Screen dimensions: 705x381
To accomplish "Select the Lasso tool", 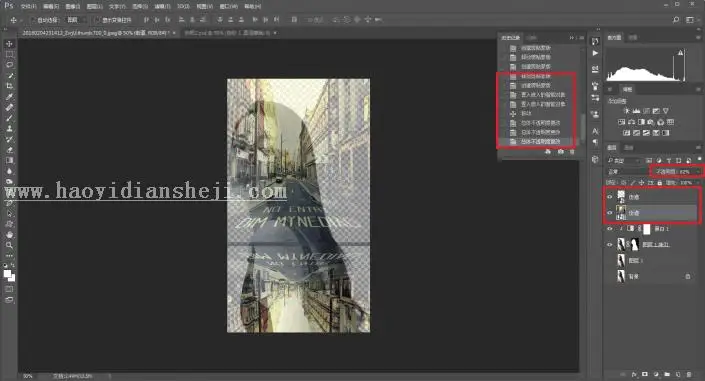I will 9,65.
